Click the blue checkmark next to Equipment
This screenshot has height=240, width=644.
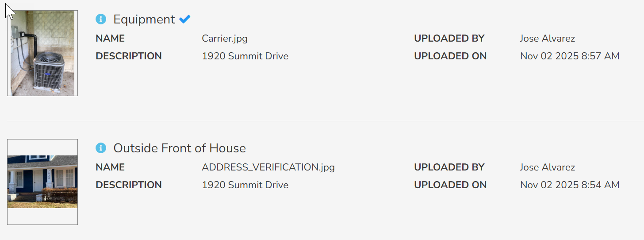(x=184, y=19)
